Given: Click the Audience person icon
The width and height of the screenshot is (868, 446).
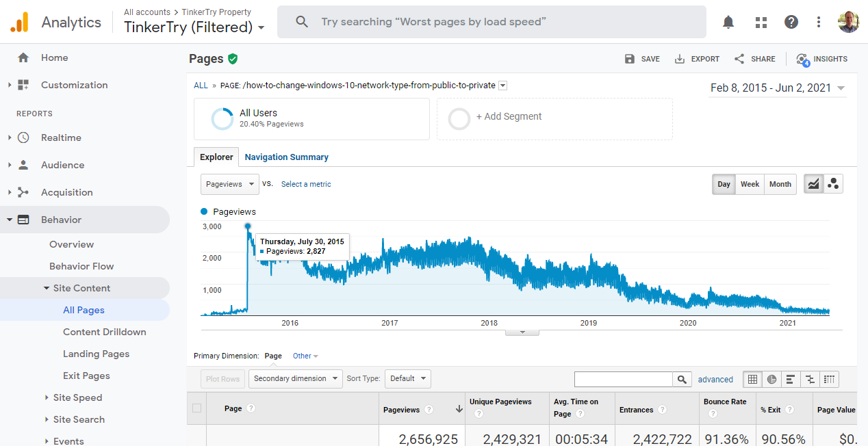Looking at the screenshot, I should click(23, 165).
